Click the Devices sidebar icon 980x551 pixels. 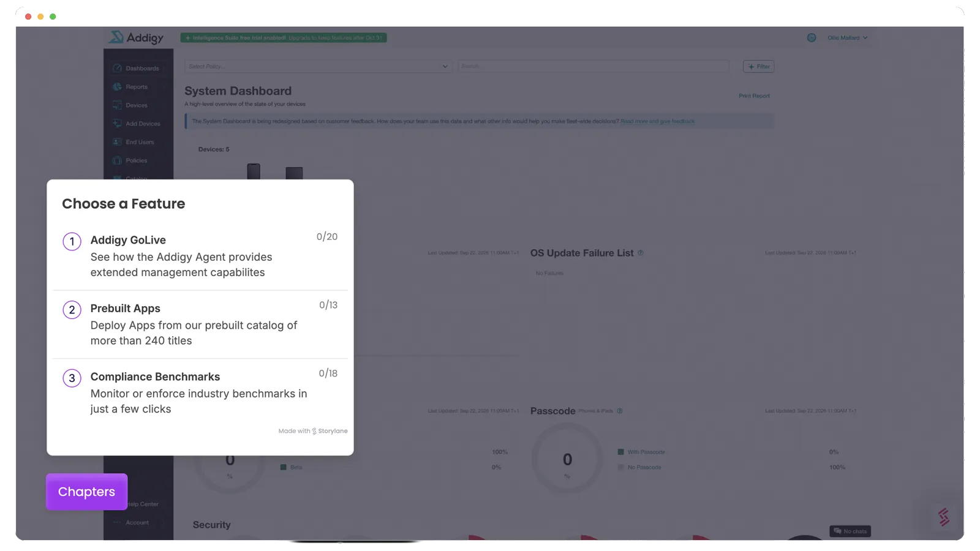[117, 105]
